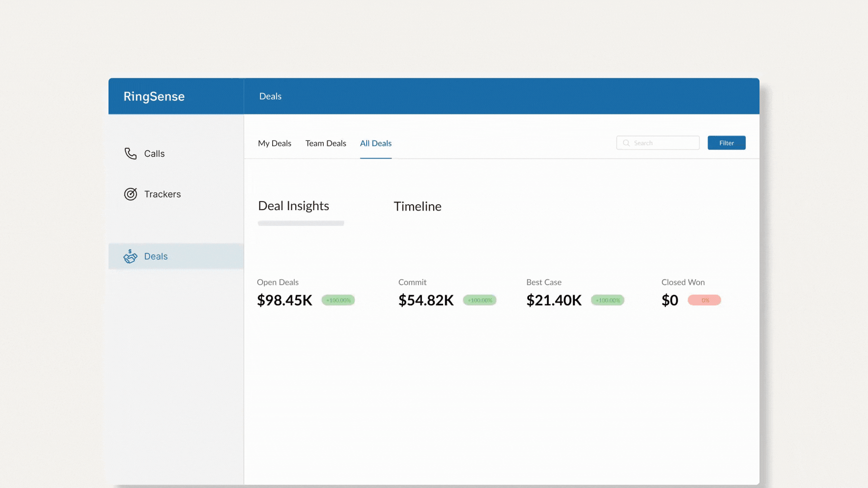Click the Closed Won 0% red badge
This screenshot has width=868, height=488.
(x=704, y=300)
